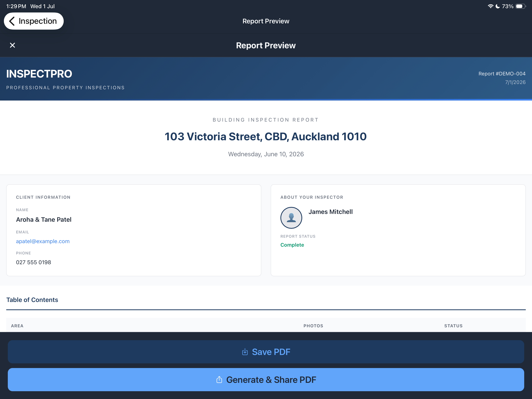Viewport: 532px width, 399px height.
Task: Tap the Wi-Fi status icon
Action: pyautogui.click(x=490, y=6)
